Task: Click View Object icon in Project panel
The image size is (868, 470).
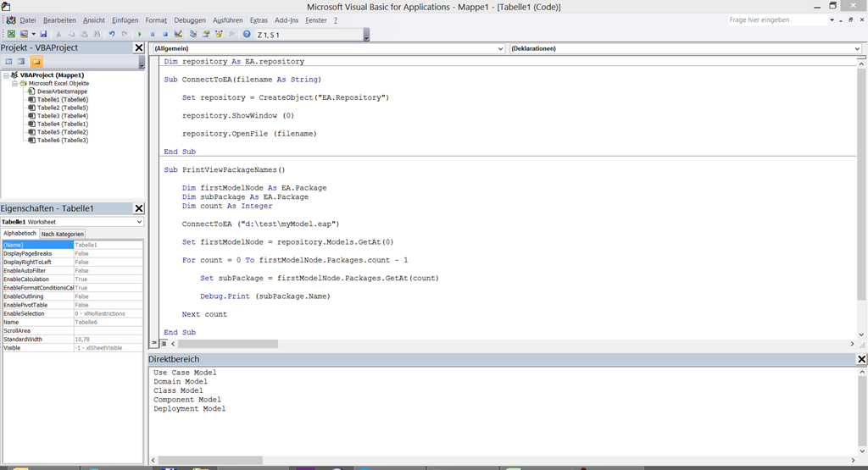Action: [x=21, y=61]
